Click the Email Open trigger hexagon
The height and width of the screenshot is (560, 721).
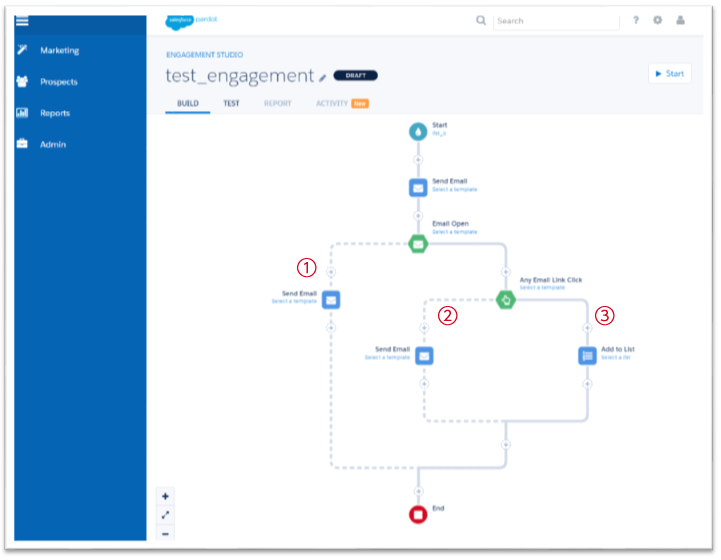click(x=417, y=243)
